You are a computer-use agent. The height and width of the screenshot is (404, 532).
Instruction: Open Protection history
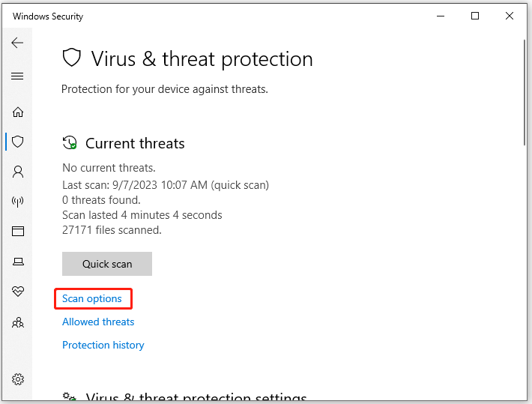[103, 345]
